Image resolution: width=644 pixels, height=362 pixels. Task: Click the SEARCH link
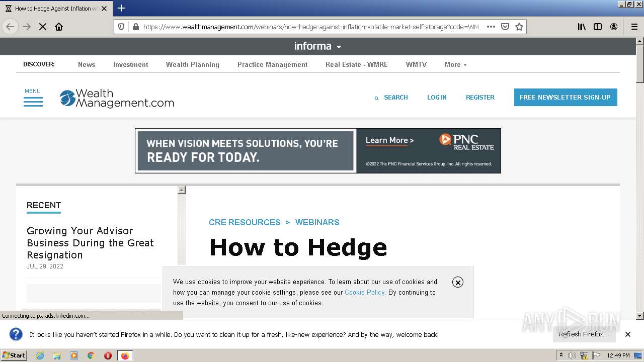point(396,98)
